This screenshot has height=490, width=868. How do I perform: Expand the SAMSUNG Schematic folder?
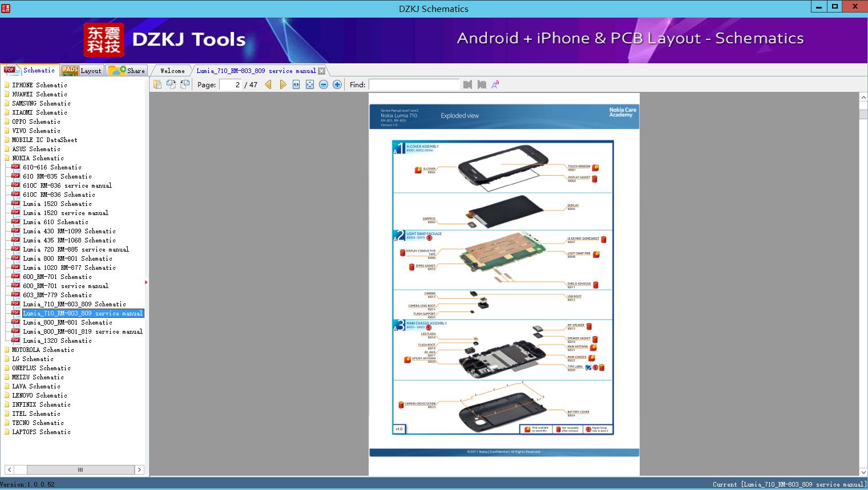41,103
